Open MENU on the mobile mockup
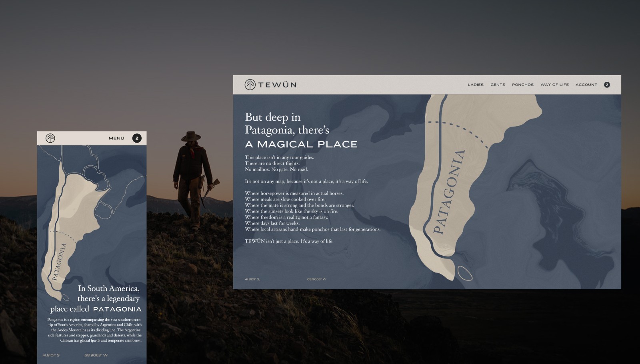 pos(116,138)
